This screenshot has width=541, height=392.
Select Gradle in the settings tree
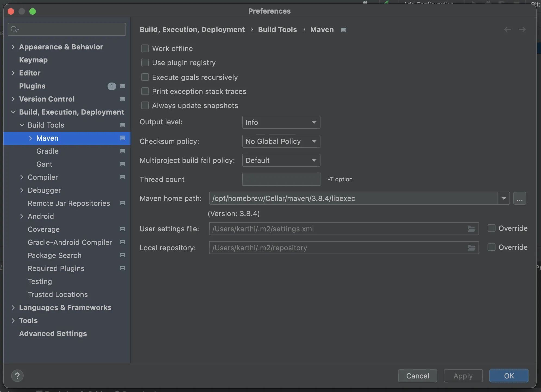point(48,151)
